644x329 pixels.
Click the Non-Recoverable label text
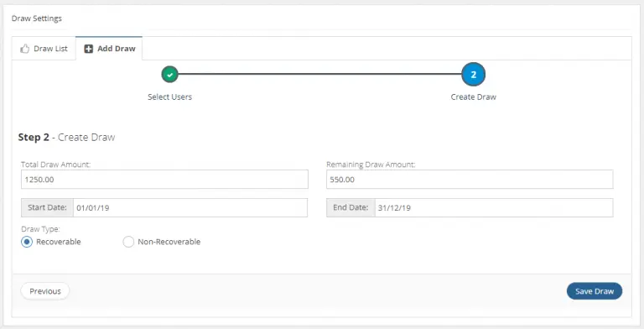pyautogui.click(x=169, y=242)
